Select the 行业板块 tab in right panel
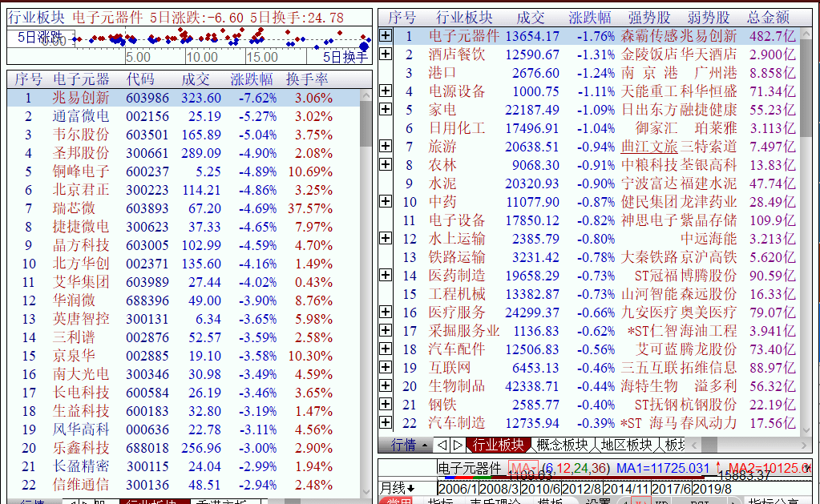 coord(498,445)
